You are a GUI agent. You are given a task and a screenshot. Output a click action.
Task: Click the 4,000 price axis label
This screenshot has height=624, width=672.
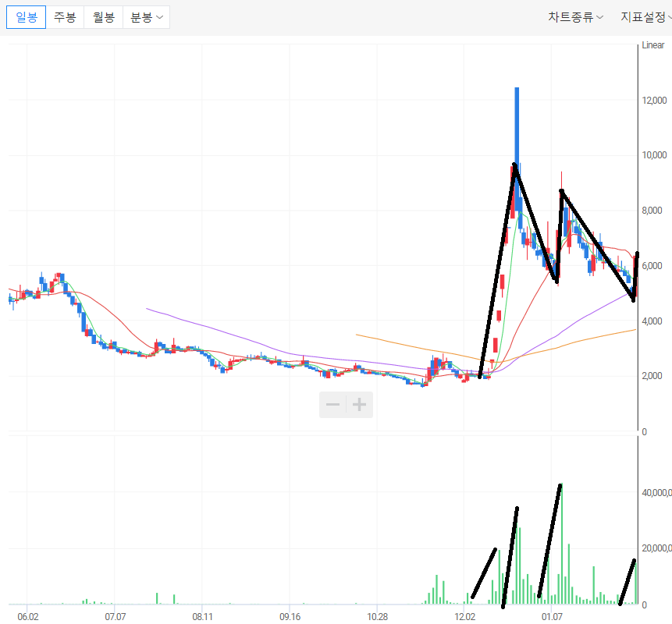click(x=652, y=321)
